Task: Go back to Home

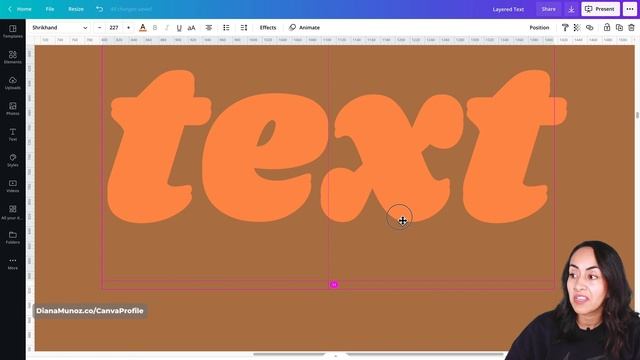Action: (x=20, y=9)
